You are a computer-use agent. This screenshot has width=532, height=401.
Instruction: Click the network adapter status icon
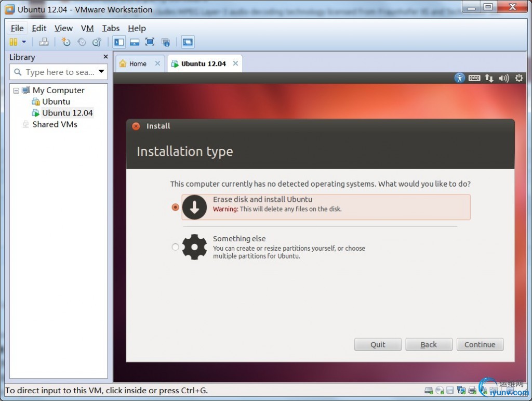coord(461,391)
